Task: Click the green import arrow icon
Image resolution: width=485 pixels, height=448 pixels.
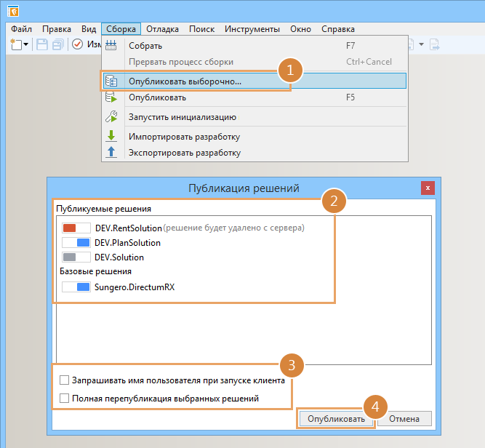Action: click(111, 136)
